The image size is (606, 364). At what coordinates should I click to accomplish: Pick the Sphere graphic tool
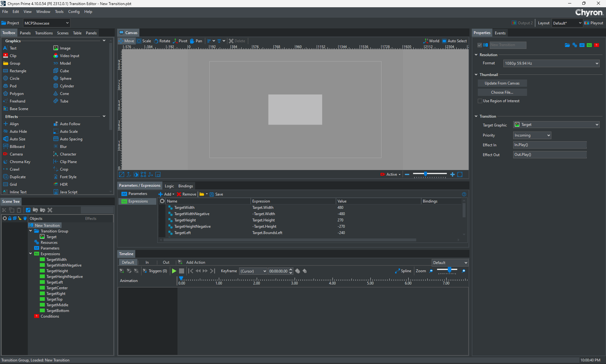pyautogui.click(x=65, y=79)
